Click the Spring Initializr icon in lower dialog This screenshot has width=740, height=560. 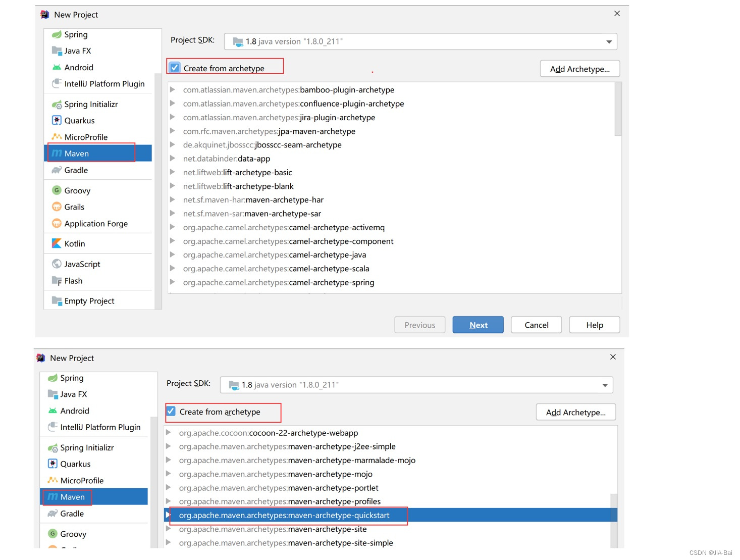click(52, 447)
